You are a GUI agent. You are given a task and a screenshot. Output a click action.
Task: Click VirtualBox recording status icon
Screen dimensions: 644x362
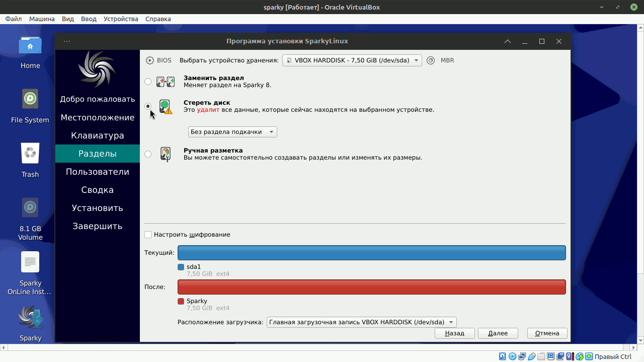[560, 356]
